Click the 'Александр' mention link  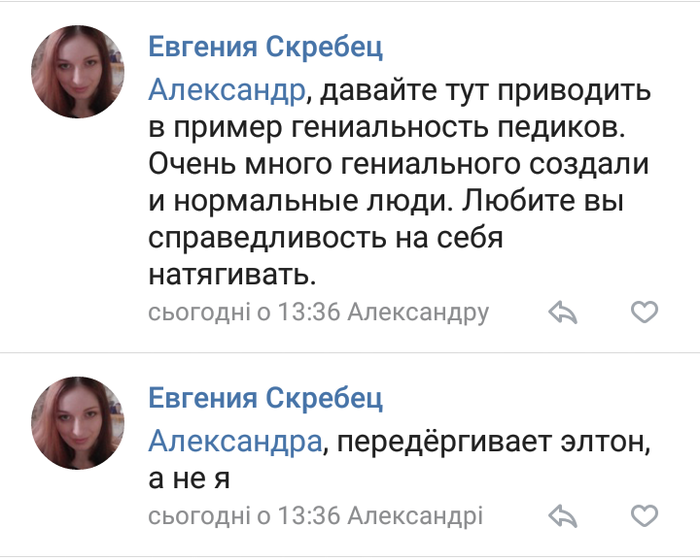tap(225, 91)
